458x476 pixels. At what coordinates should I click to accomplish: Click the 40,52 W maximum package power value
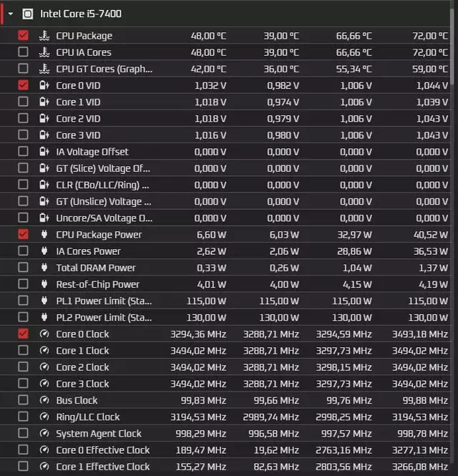[x=430, y=235]
